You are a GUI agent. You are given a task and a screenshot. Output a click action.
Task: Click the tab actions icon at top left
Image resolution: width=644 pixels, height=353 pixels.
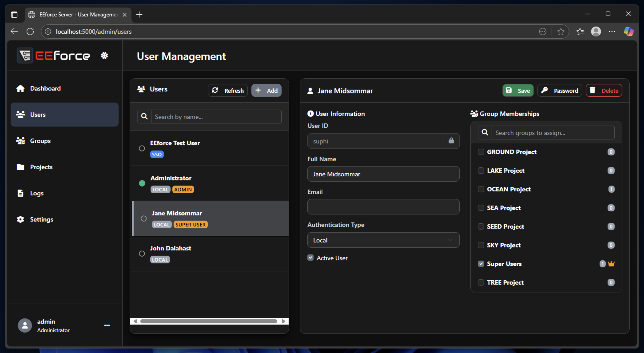tap(14, 14)
